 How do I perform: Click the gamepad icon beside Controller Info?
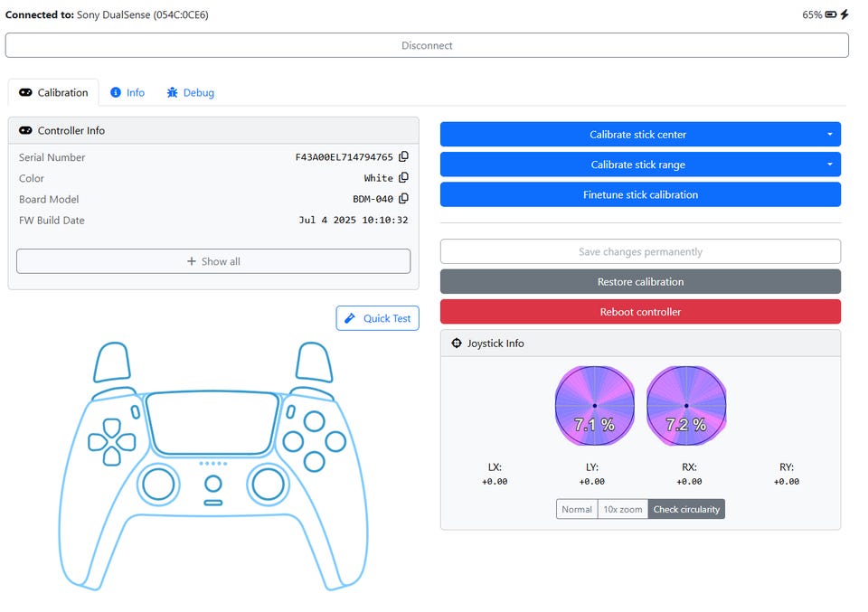click(x=25, y=130)
